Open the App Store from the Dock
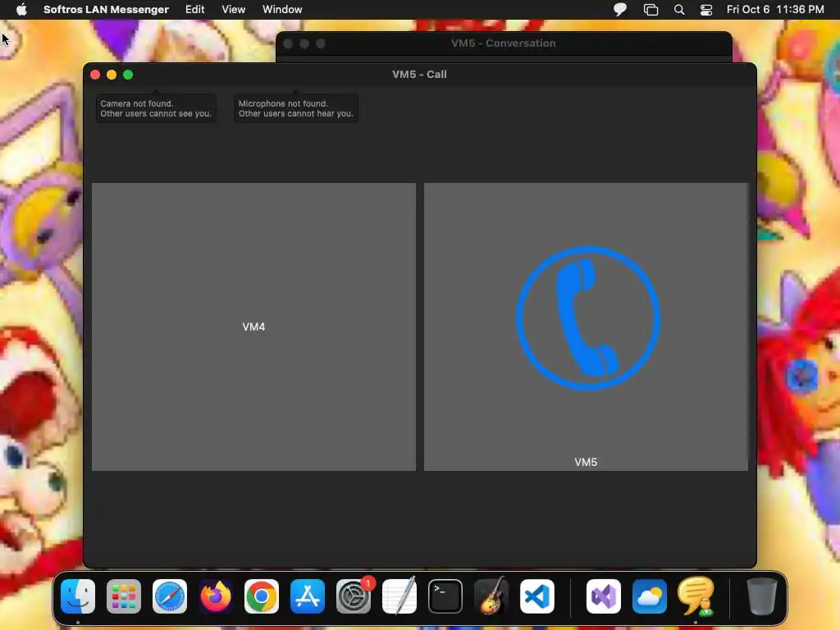Screen dimensions: 840x630 [308, 596]
